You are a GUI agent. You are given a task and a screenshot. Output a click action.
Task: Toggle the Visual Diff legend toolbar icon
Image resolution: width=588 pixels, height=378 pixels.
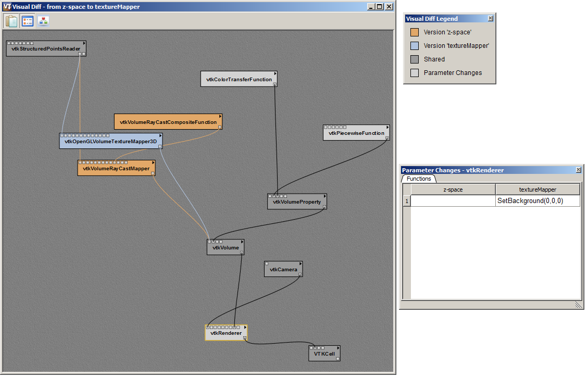tap(28, 21)
